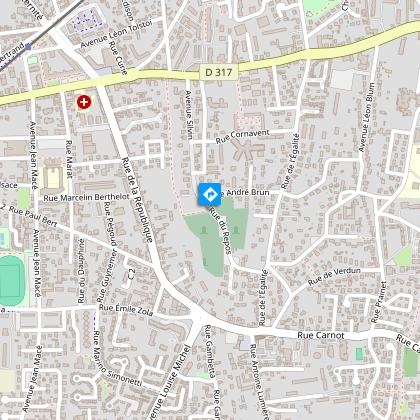Screen dimensions: 420x420
Task: Click the Rue Marcelin Berthelot label
Action: pos(86,197)
